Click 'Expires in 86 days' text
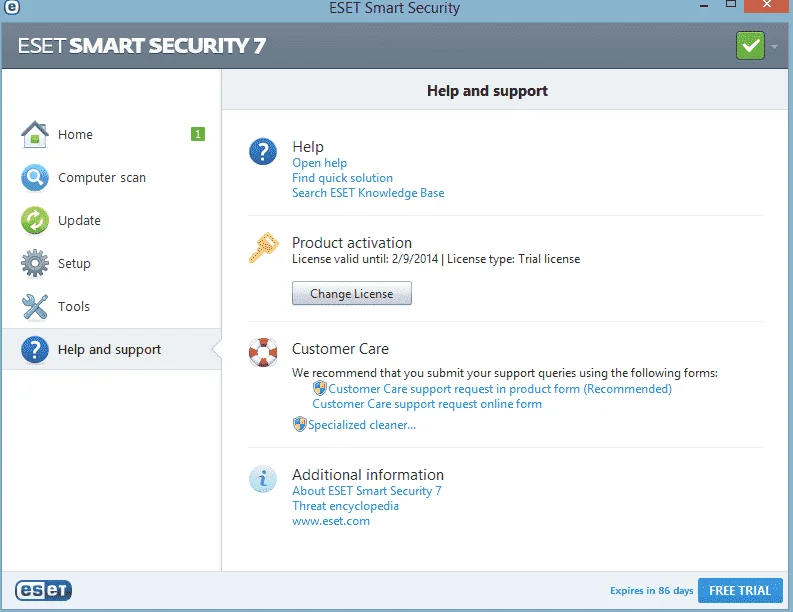This screenshot has width=793, height=612. tap(651, 591)
